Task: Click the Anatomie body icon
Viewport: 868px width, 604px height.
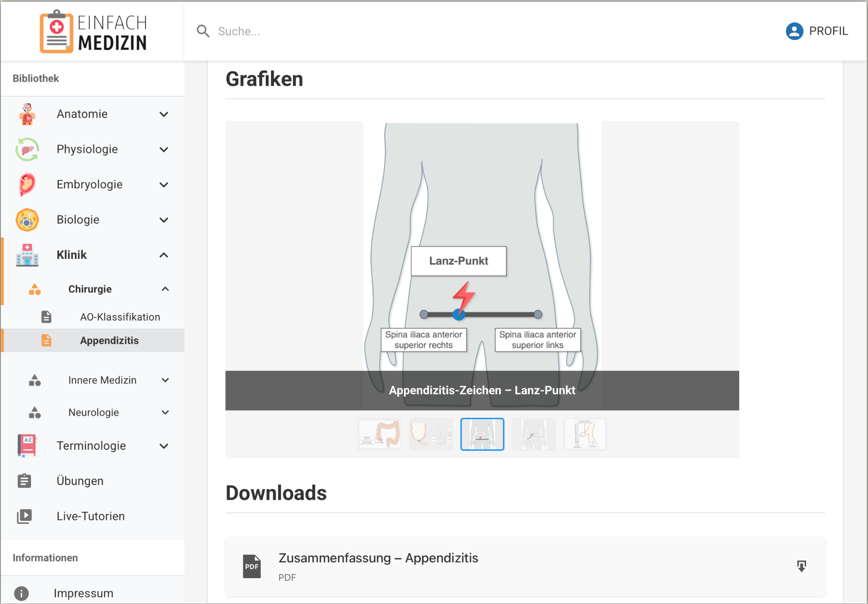Action: pos(27,114)
